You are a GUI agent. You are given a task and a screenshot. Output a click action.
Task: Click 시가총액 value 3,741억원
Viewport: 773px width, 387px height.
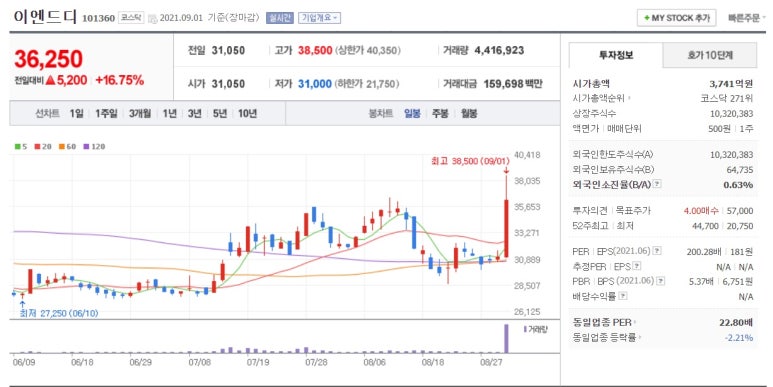(x=731, y=84)
